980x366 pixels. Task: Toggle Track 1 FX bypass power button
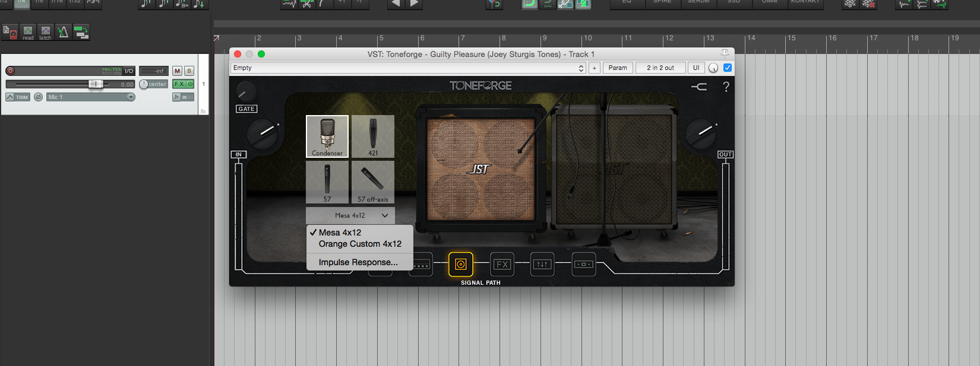tap(190, 84)
